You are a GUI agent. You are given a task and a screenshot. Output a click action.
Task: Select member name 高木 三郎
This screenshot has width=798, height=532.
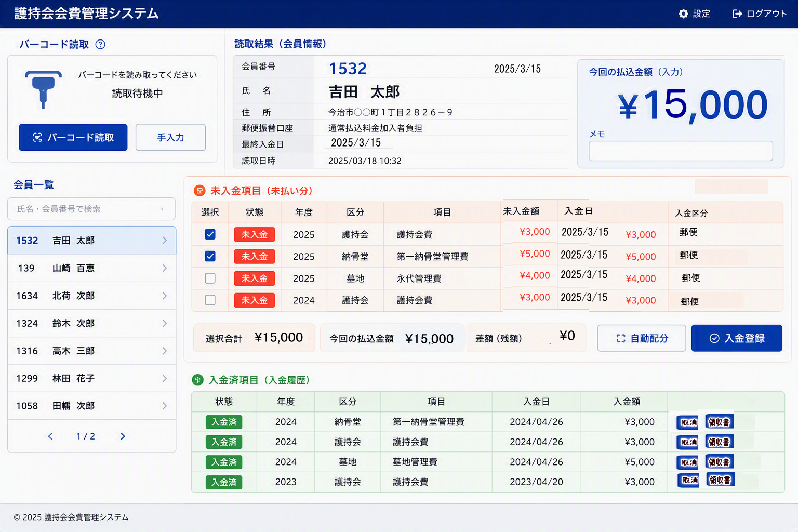click(73, 351)
